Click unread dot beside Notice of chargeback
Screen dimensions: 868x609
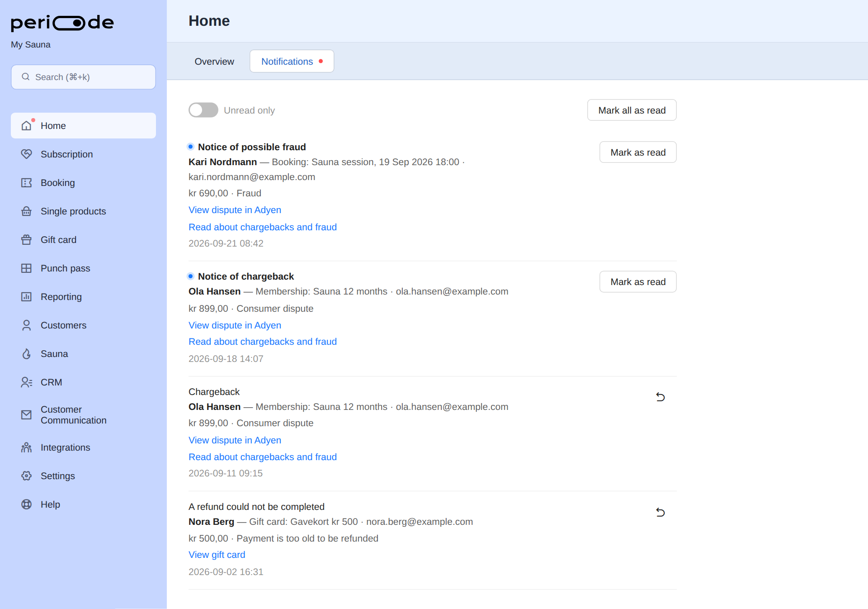click(x=190, y=276)
